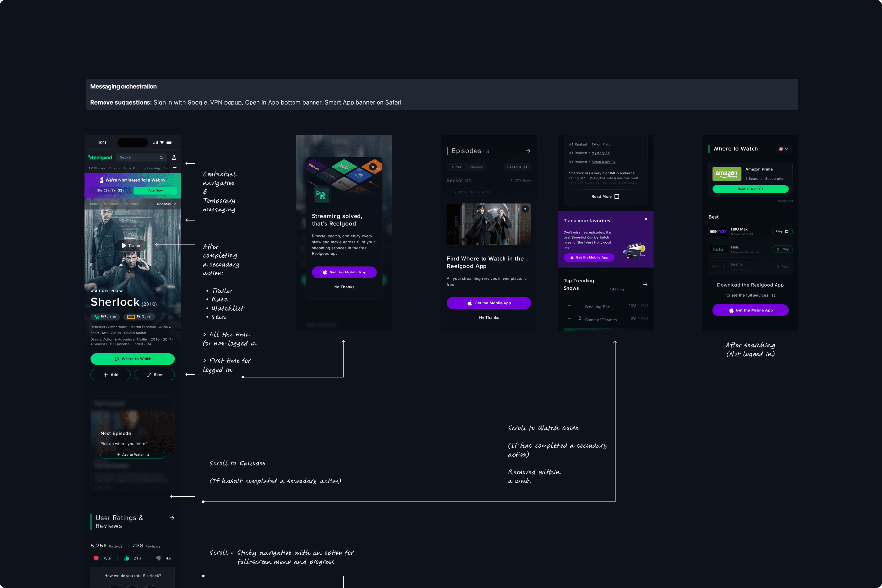
Task: Click Game of Thrones trending row
Action: 606,319
